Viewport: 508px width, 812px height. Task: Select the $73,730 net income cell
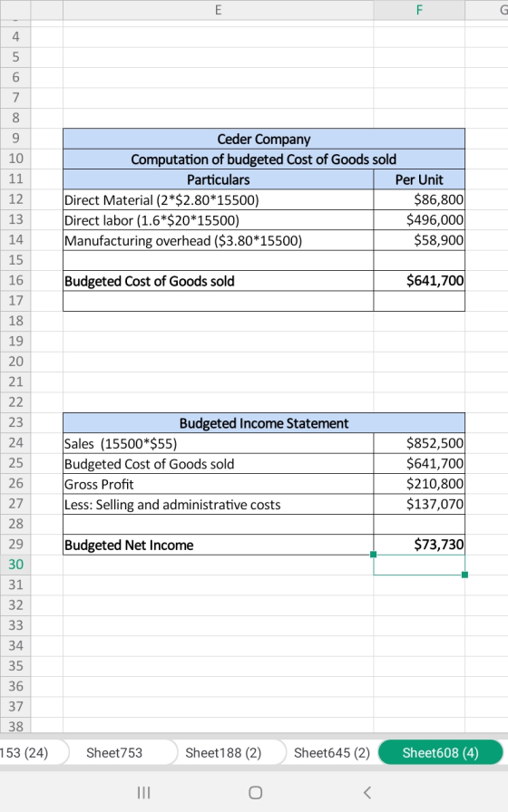point(419,545)
